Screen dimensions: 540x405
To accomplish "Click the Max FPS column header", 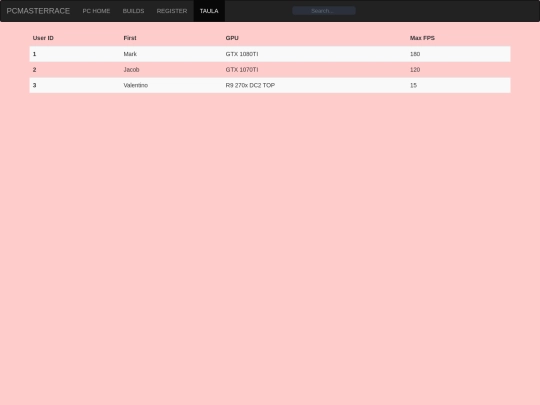I will click(422, 38).
